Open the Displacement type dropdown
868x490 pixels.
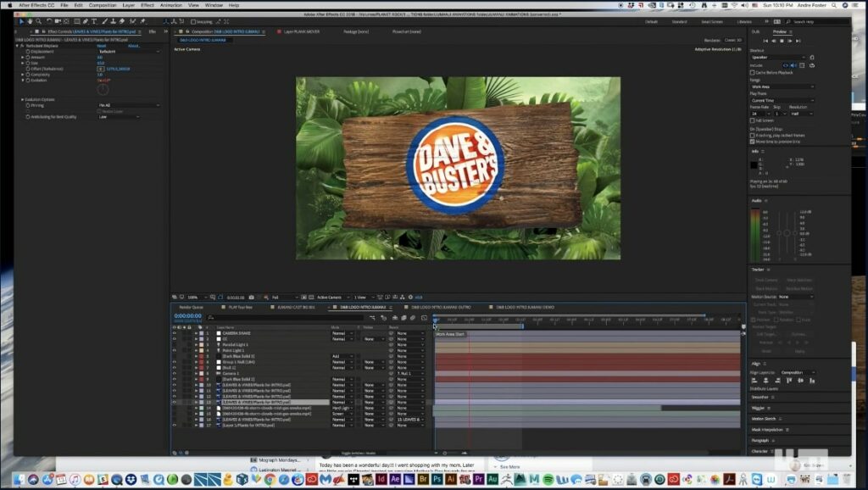pyautogui.click(x=129, y=52)
